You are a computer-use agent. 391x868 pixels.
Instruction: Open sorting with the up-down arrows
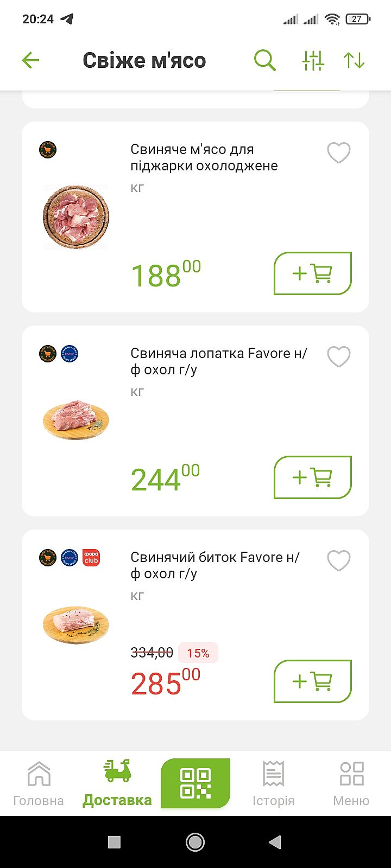[x=354, y=60]
